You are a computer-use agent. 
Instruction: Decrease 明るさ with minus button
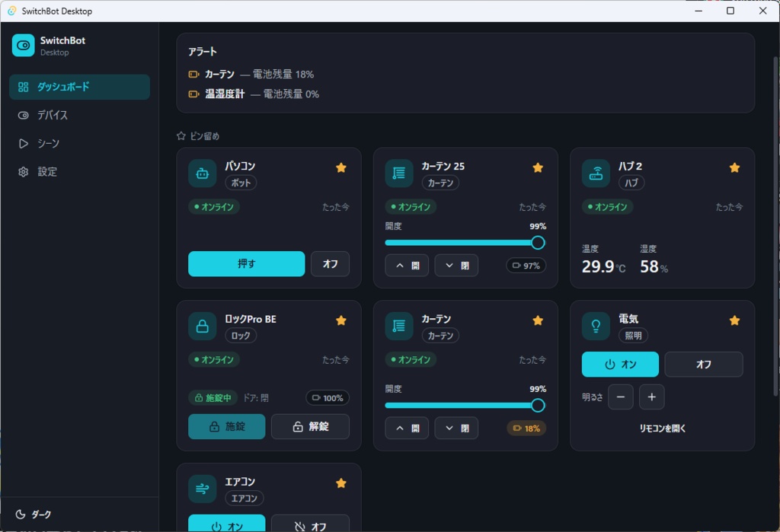pos(621,397)
